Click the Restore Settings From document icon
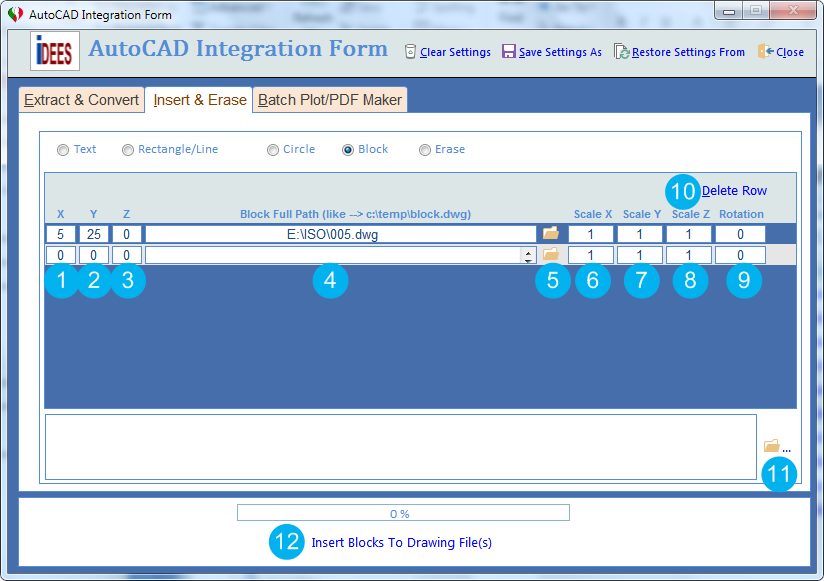Viewport: 824px width, 581px height. coord(622,51)
